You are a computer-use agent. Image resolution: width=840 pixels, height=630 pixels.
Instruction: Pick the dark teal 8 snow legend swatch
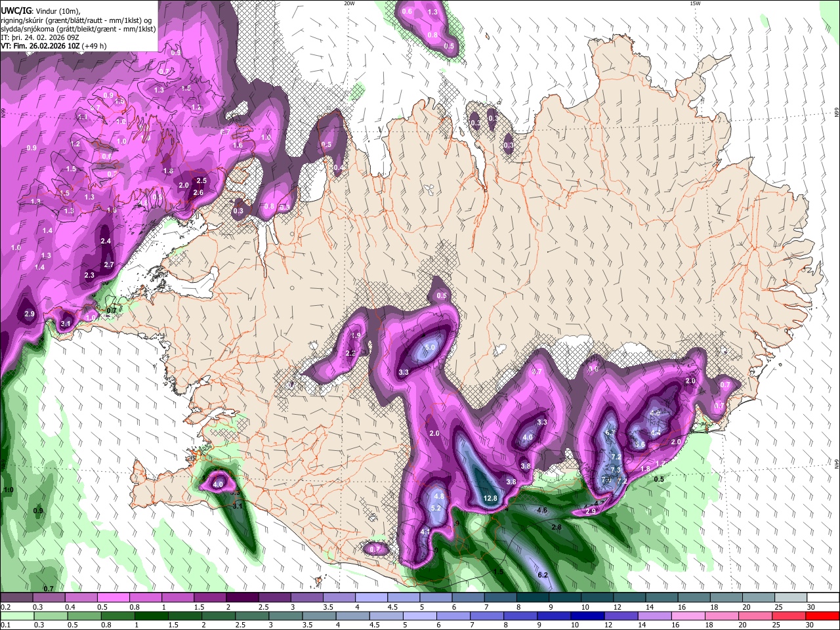tap(533, 598)
